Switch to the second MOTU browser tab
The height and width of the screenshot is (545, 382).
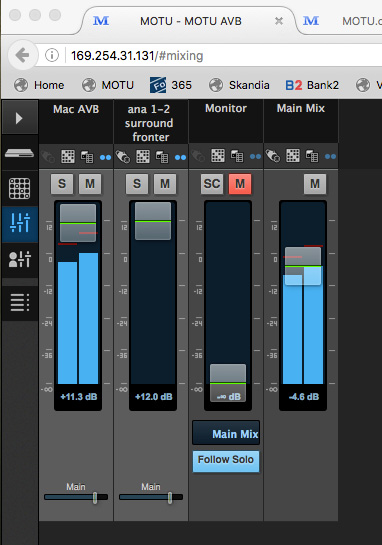pyautogui.click(x=342, y=21)
